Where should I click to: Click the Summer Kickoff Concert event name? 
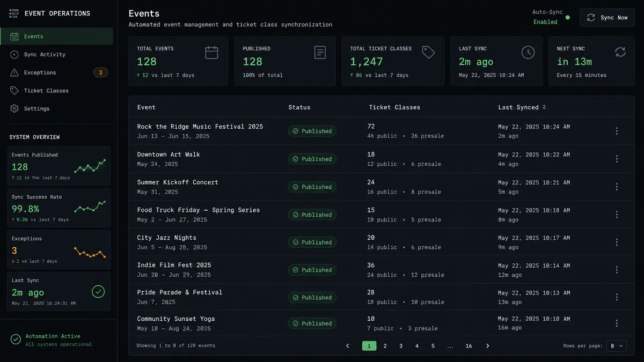pyautogui.click(x=178, y=182)
